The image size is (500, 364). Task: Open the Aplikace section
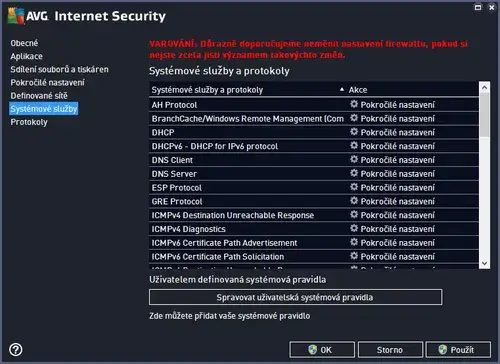26,56
